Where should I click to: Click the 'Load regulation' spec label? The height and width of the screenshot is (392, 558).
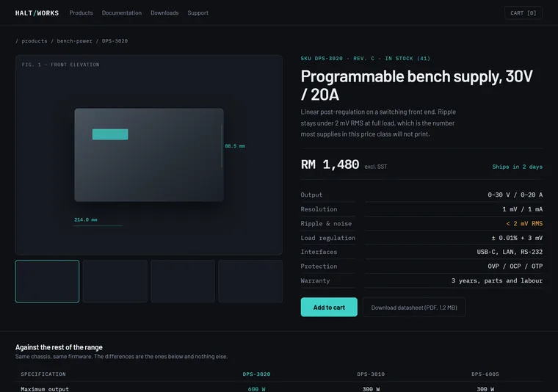pyautogui.click(x=327, y=238)
